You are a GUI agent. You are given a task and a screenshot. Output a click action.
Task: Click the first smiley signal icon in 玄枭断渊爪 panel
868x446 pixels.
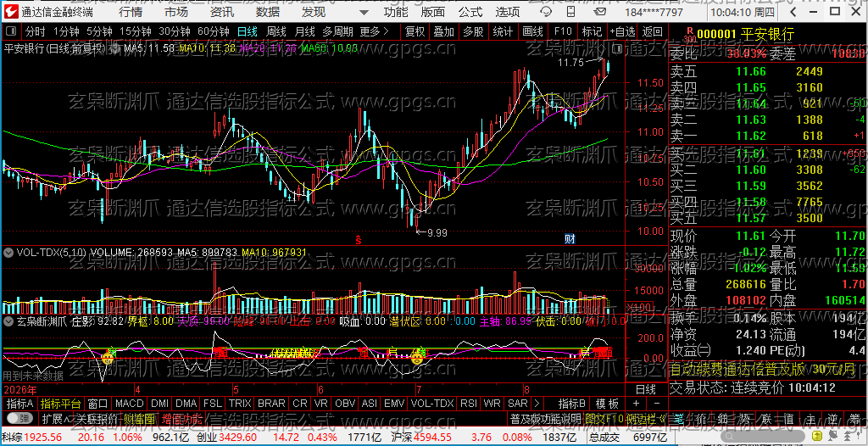coord(108,357)
